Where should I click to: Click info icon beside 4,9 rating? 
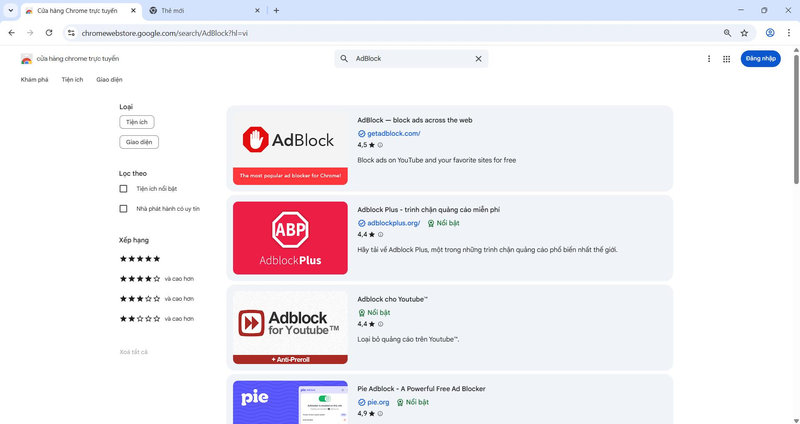pos(380,413)
